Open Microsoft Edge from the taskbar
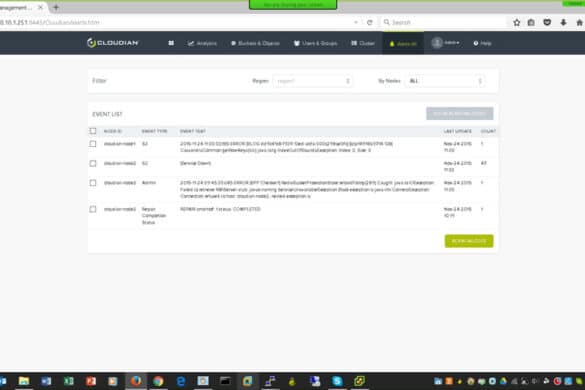Screen dimensions: 585x390 click(x=181, y=381)
